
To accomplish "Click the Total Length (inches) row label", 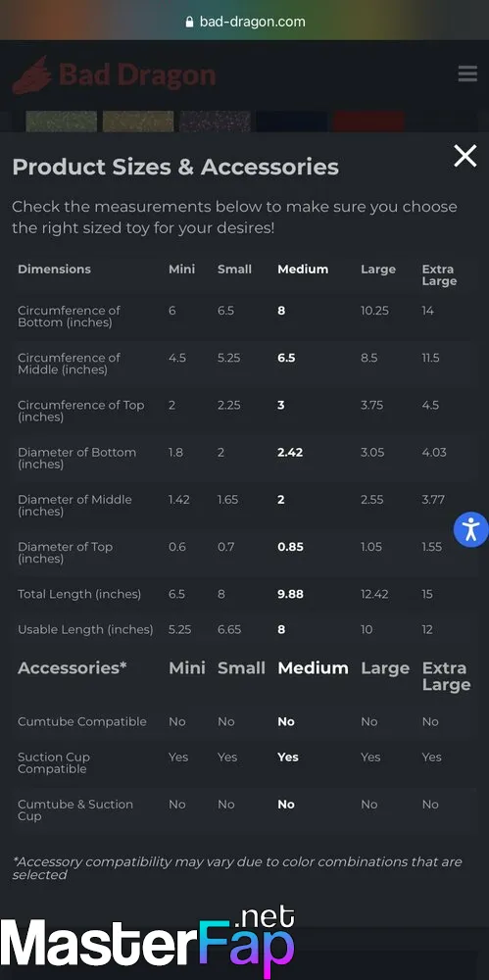I will coord(79,594).
